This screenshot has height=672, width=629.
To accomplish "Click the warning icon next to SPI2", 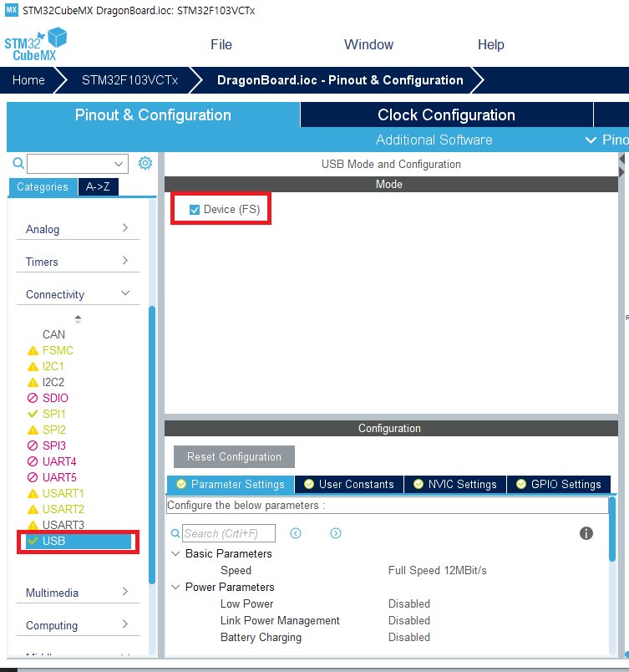I will 33,430.
